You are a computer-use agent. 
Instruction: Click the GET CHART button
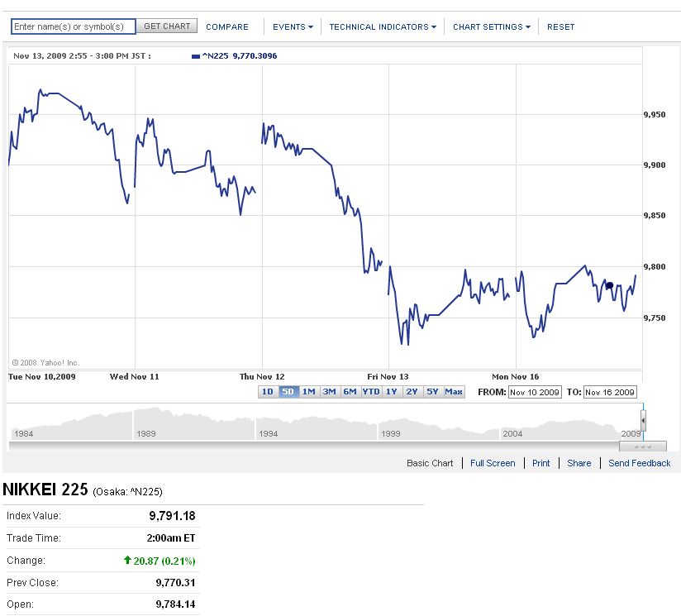pyautogui.click(x=167, y=26)
